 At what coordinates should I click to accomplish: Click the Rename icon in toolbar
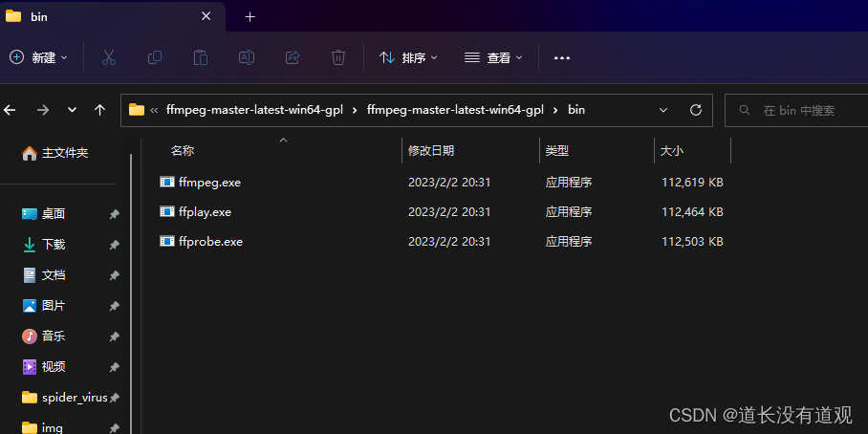tap(247, 57)
